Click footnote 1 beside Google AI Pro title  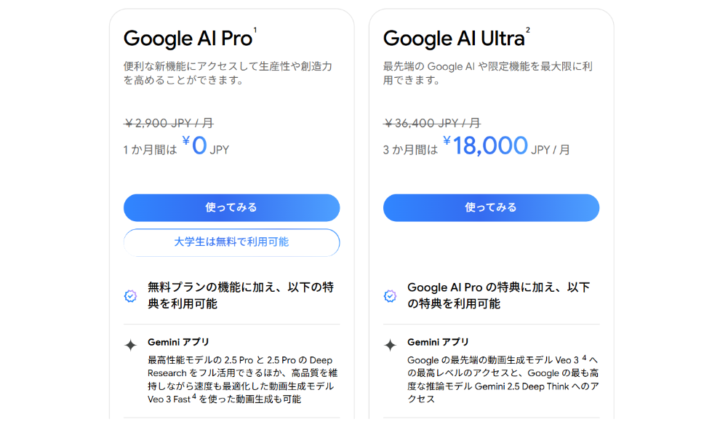(255, 30)
